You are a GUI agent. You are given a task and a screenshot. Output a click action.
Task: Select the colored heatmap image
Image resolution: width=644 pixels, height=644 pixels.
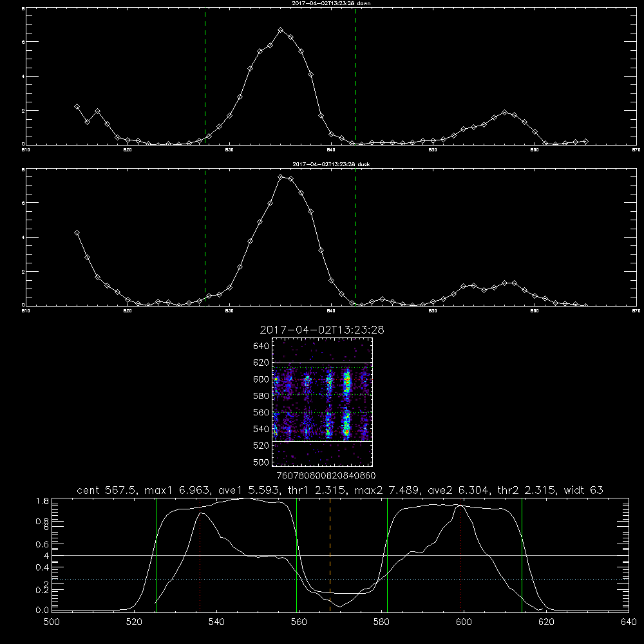(322, 402)
